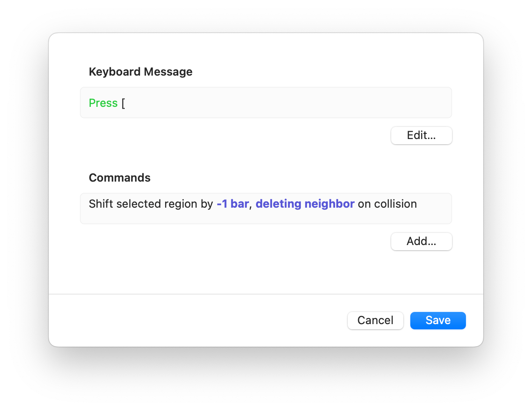This screenshot has width=532, height=411.
Task: Click the "Commands" section heading
Action: [120, 178]
